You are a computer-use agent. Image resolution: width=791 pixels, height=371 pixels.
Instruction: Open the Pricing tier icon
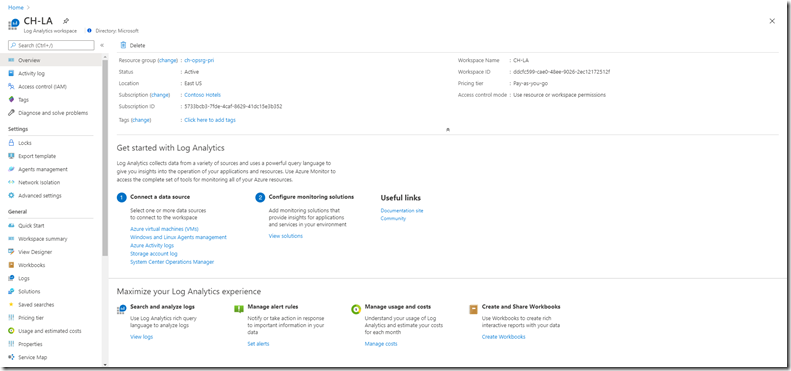coord(11,317)
